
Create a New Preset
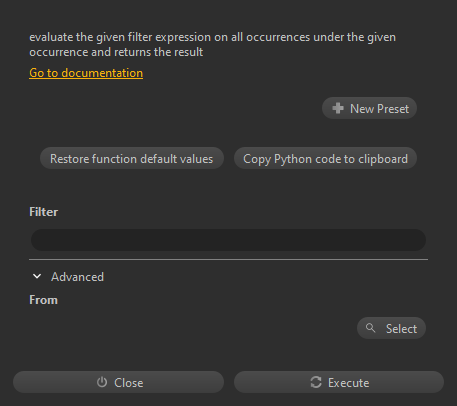(x=369, y=108)
